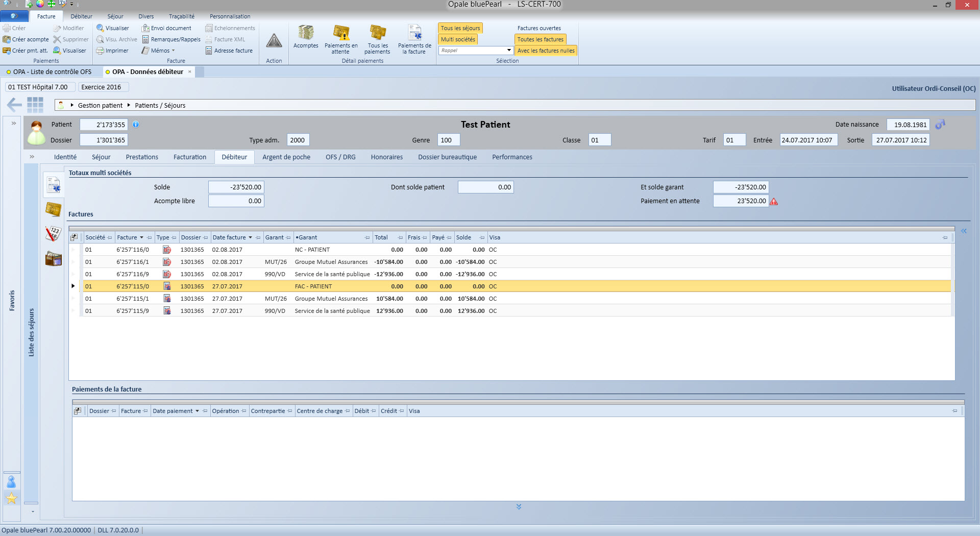
Task: Open the Débiteur ribbon tab
Action: coord(81,16)
